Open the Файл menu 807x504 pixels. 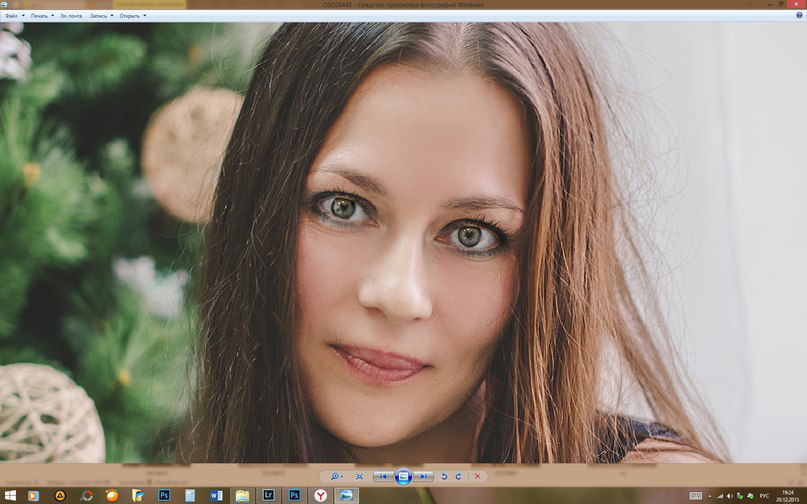[12, 16]
